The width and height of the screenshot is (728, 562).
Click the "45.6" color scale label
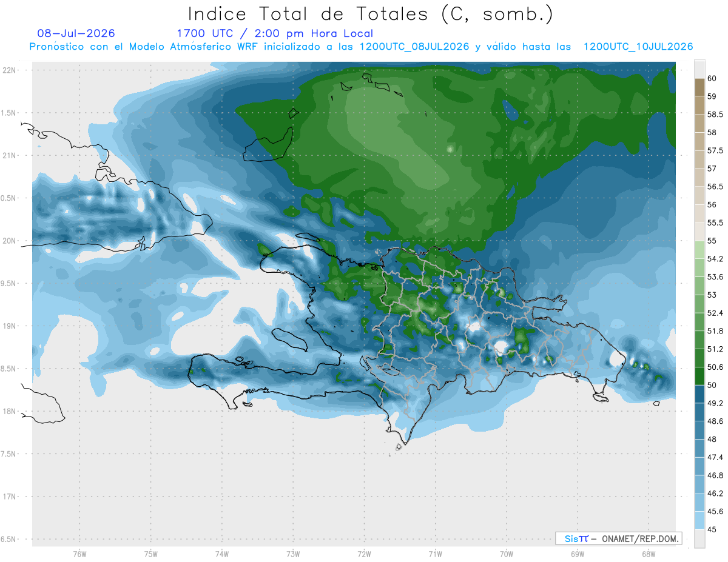(715, 512)
